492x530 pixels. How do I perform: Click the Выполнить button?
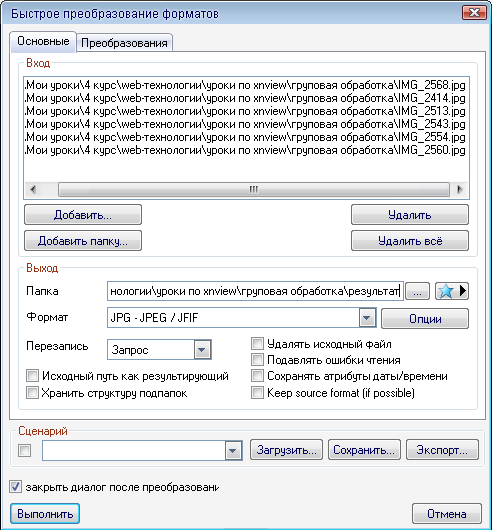click(45, 513)
